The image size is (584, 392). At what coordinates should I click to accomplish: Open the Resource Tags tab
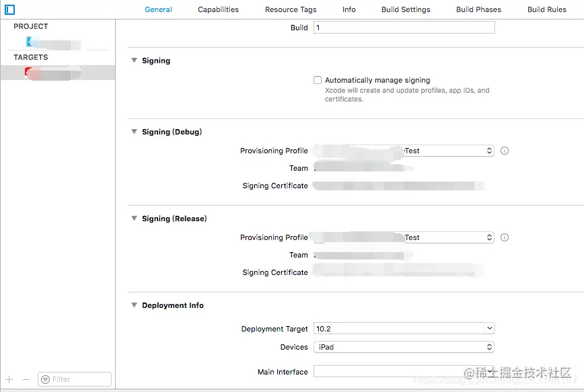[291, 9]
